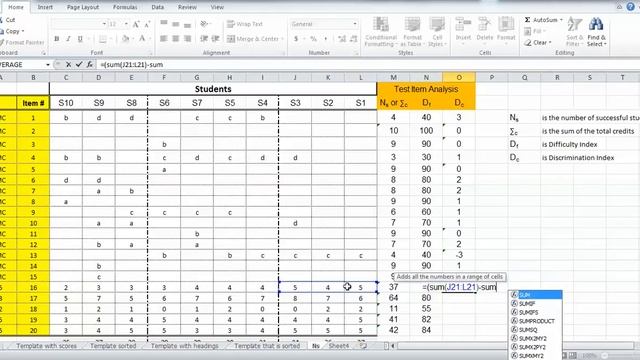Select SUM in the autocomplete list
640x360 pixels.
536,295
